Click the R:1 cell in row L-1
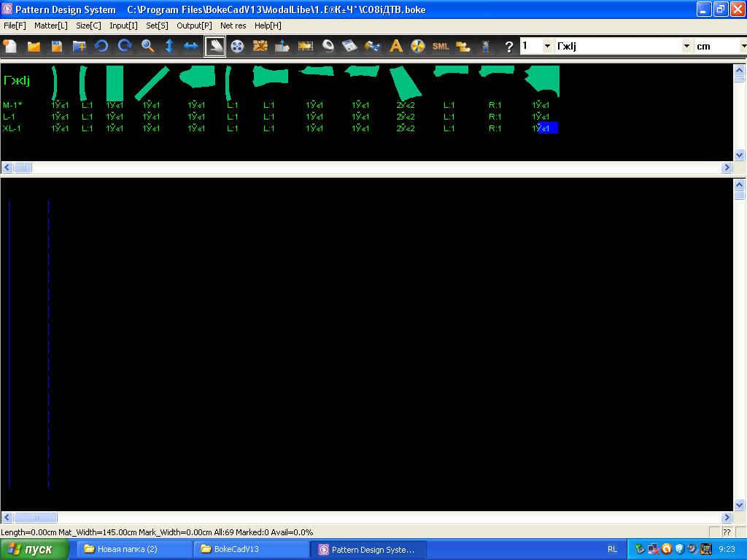Viewport: 747px width, 560px height. 495,117
